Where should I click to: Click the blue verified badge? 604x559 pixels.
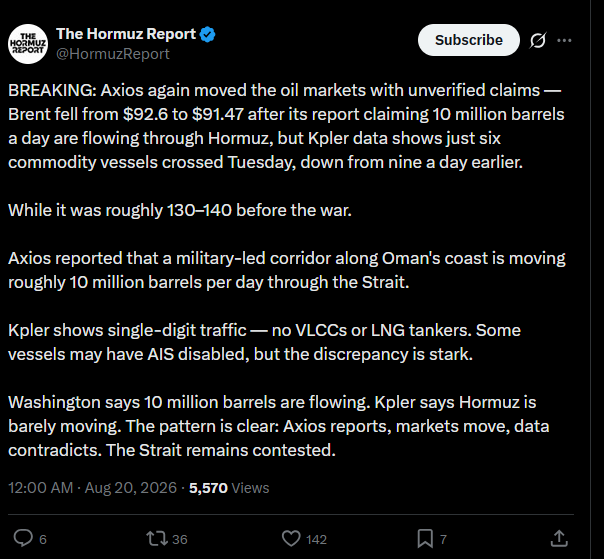click(x=208, y=35)
